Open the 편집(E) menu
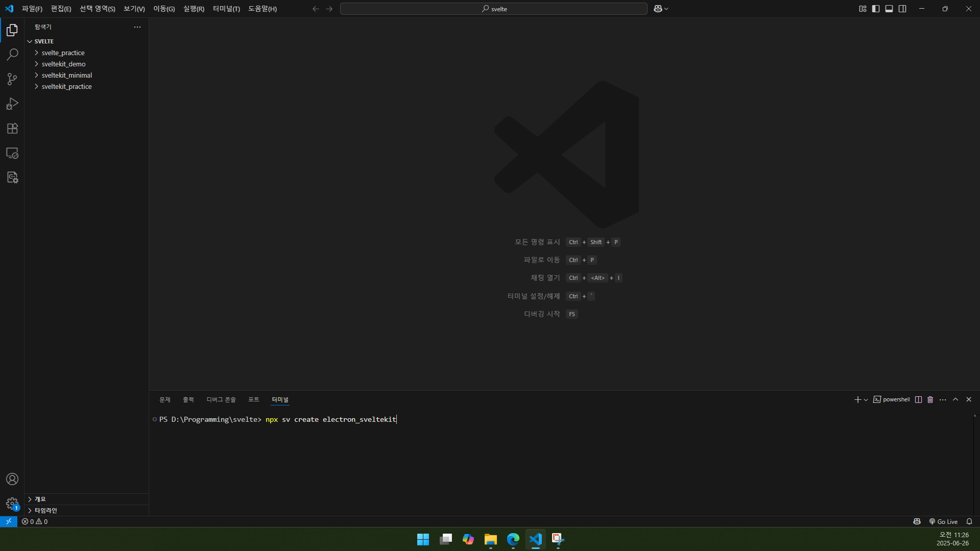This screenshot has height=551, width=980. click(61, 9)
